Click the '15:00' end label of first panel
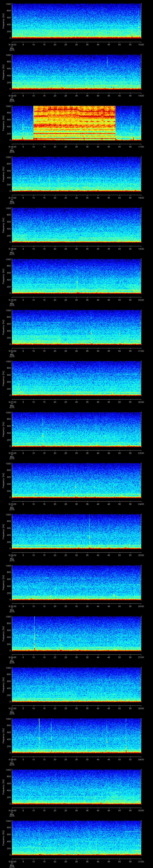This screenshot has height=868, width=153. tap(141, 44)
